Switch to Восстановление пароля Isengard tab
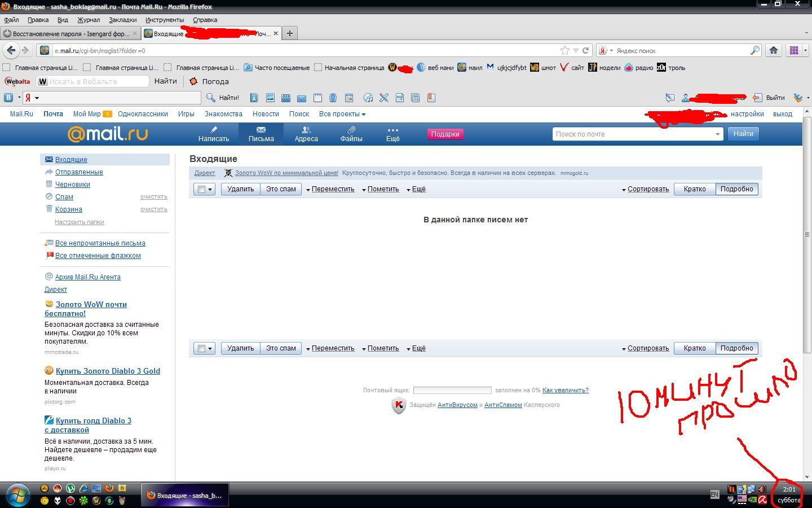 pos(70,33)
